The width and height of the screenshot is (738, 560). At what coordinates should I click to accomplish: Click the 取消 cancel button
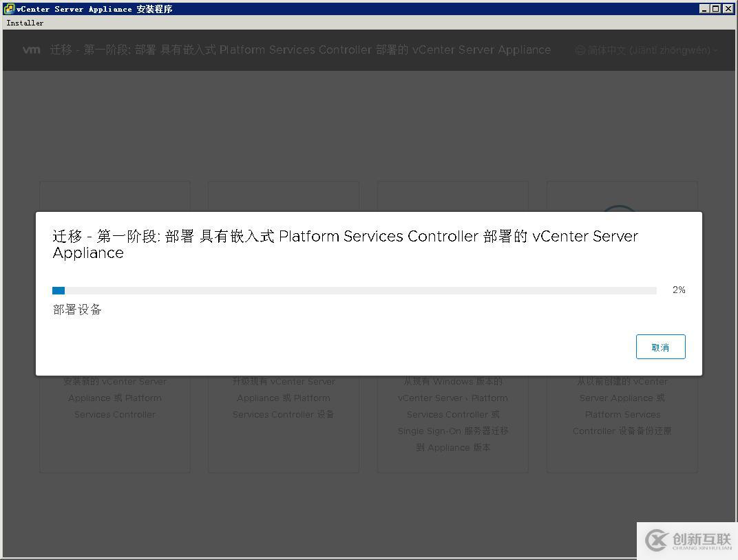[x=660, y=347]
